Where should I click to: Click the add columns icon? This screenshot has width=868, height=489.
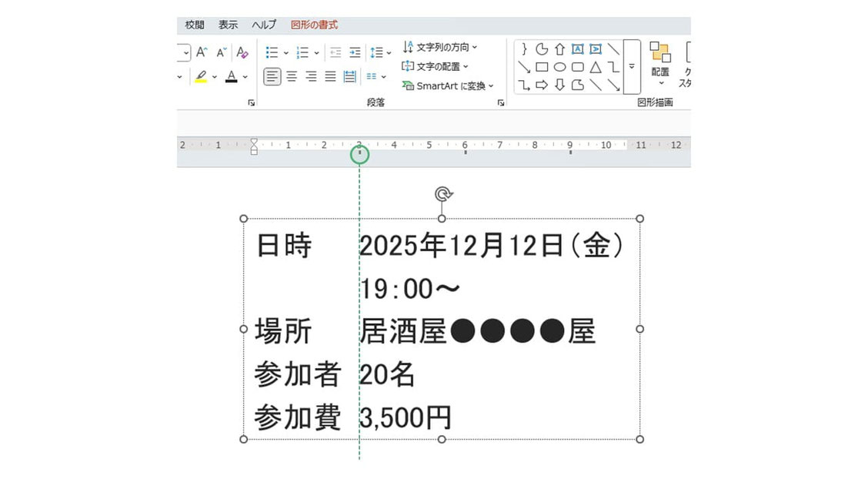pos(372,76)
